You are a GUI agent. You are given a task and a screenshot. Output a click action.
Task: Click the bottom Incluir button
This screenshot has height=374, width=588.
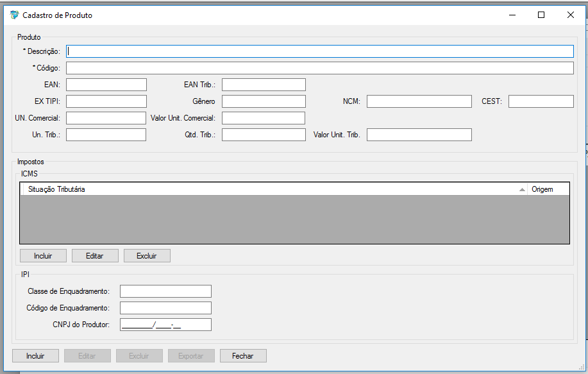(x=36, y=355)
